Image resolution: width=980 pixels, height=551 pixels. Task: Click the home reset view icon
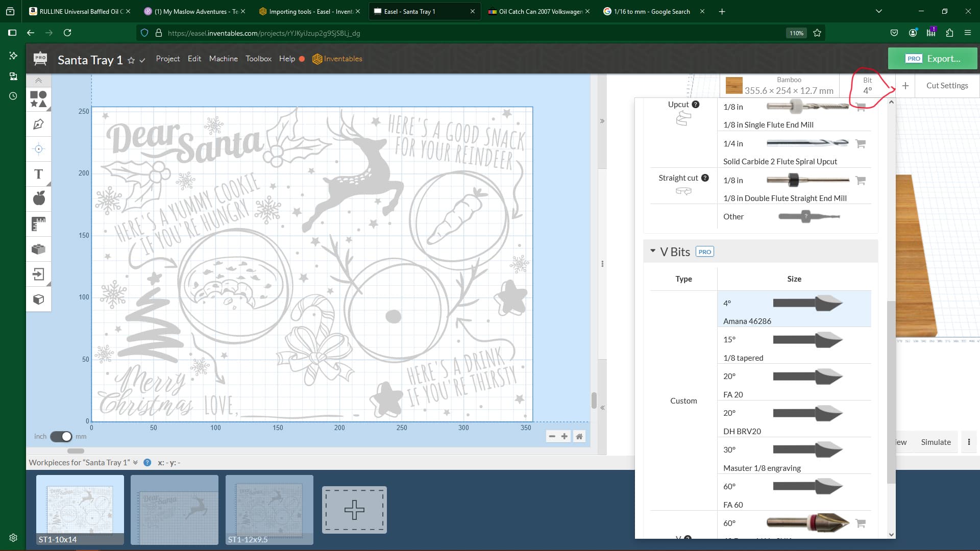[579, 436]
